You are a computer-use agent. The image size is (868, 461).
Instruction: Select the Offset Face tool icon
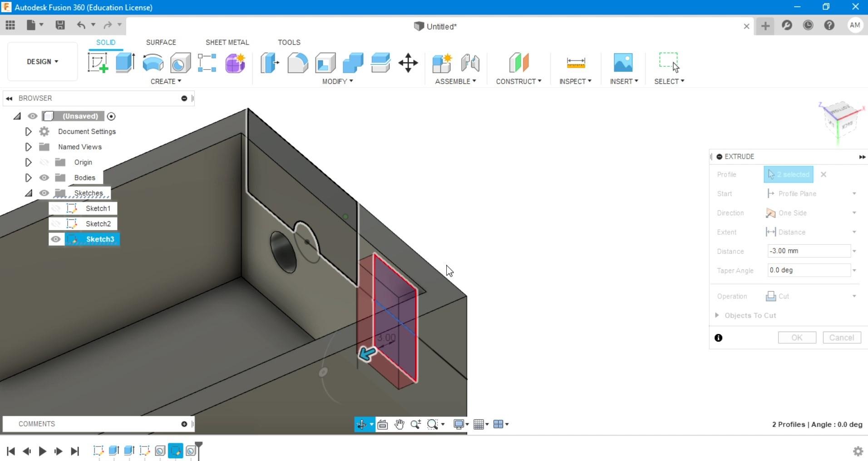click(380, 63)
